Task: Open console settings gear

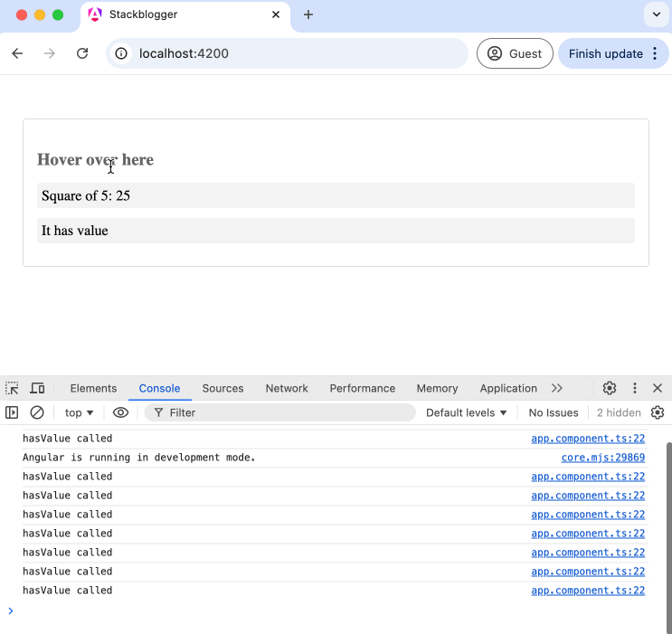Action: (658, 412)
